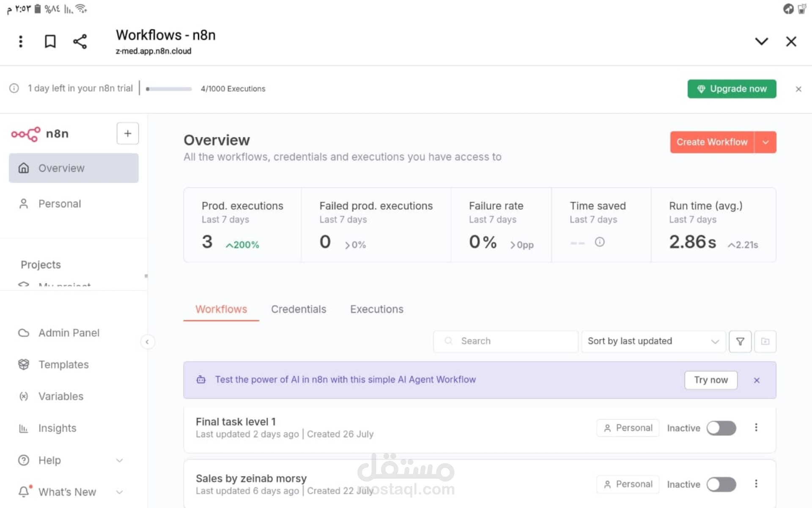This screenshot has width=812, height=508.
Task: Bookmark this page with the bookmark icon
Action: coord(50,41)
